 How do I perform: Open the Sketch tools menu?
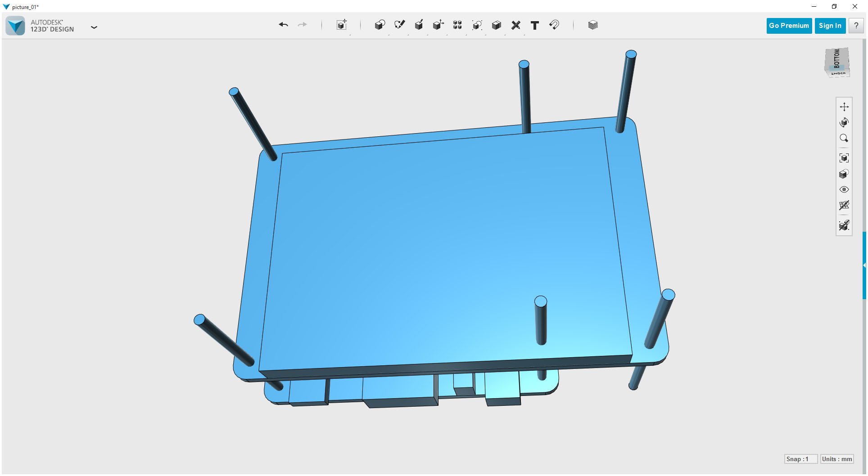(x=399, y=25)
